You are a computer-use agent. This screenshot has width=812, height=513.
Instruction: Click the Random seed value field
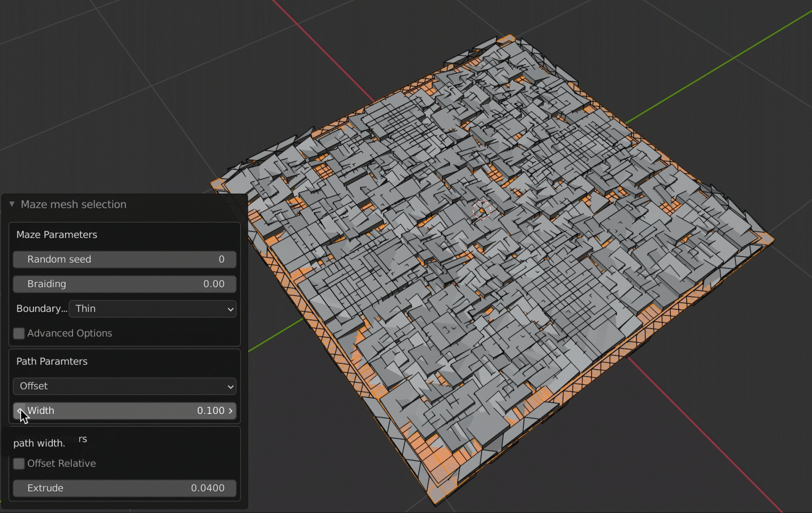[124, 259]
